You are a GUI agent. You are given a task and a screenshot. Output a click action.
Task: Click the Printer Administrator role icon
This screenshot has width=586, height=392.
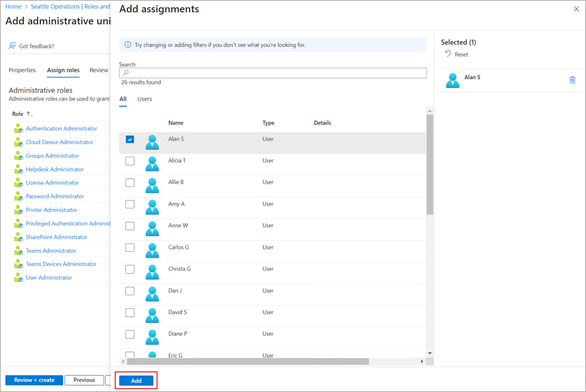click(19, 210)
